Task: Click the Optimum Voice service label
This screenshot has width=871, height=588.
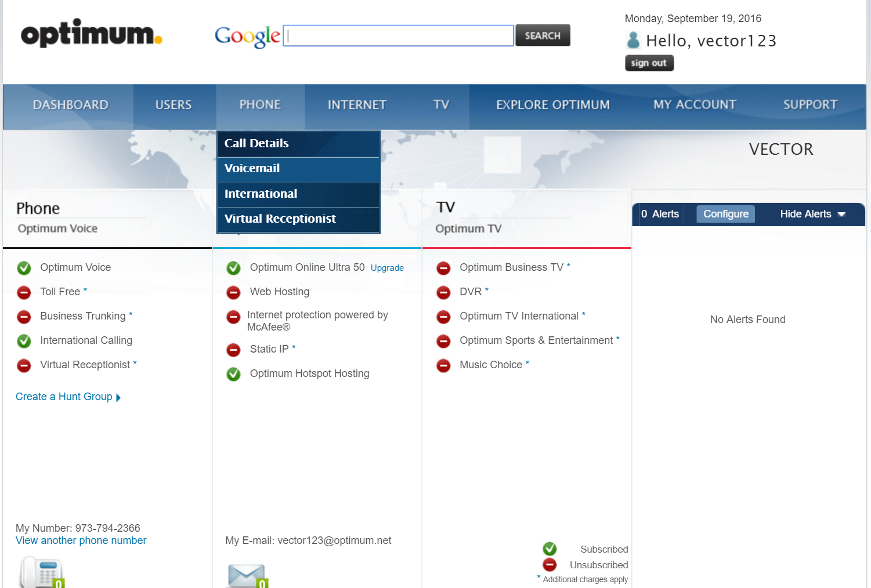Action: pyautogui.click(x=75, y=267)
